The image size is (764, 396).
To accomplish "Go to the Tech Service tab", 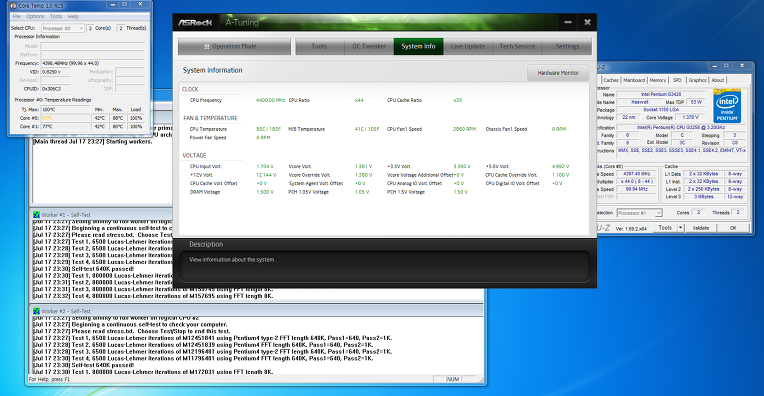I will point(517,46).
